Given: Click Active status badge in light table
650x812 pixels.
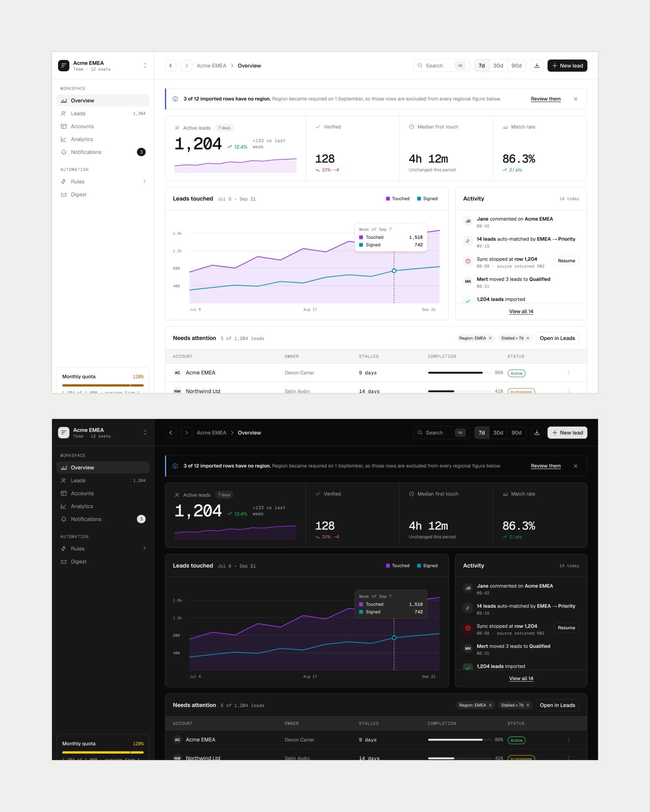Looking at the screenshot, I should pos(516,374).
